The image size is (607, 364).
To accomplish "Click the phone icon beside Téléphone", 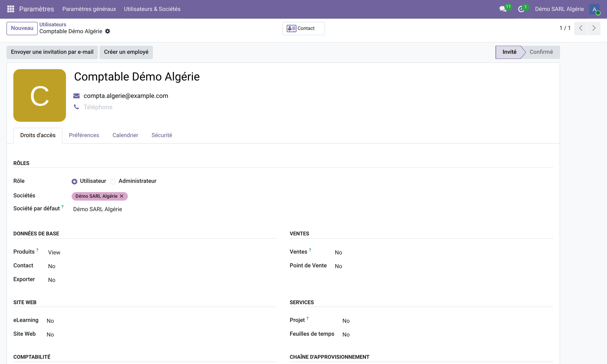I will tap(77, 107).
